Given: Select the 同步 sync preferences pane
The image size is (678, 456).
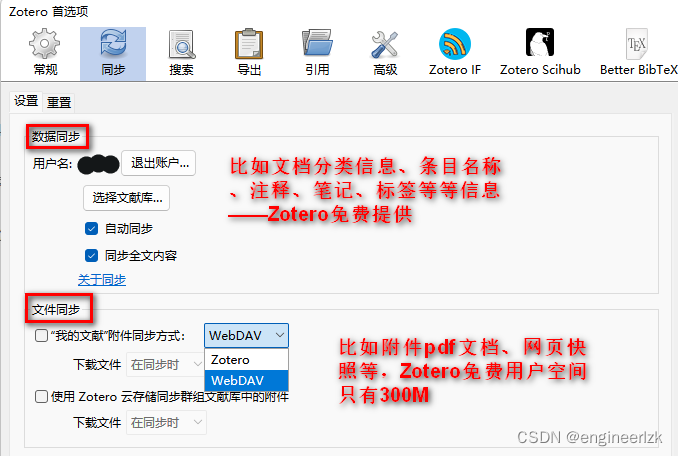Looking at the screenshot, I should pyautogui.click(x=113, y=53).
